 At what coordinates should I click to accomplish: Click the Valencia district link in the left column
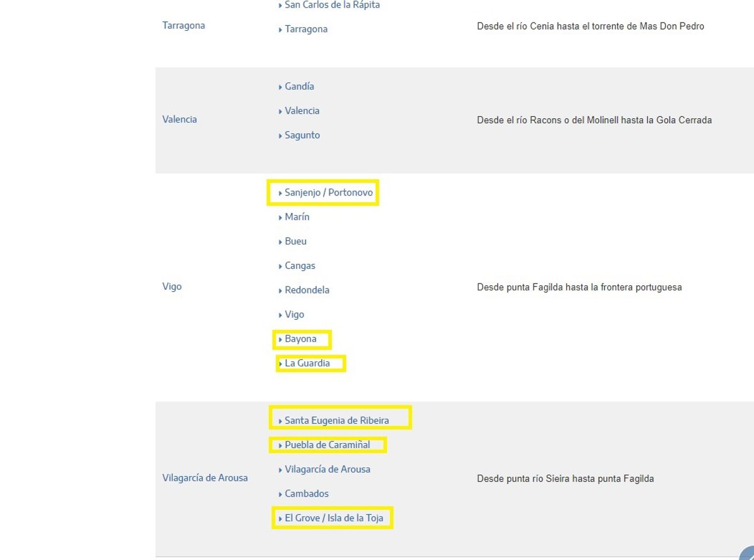[x=179, y=119]
